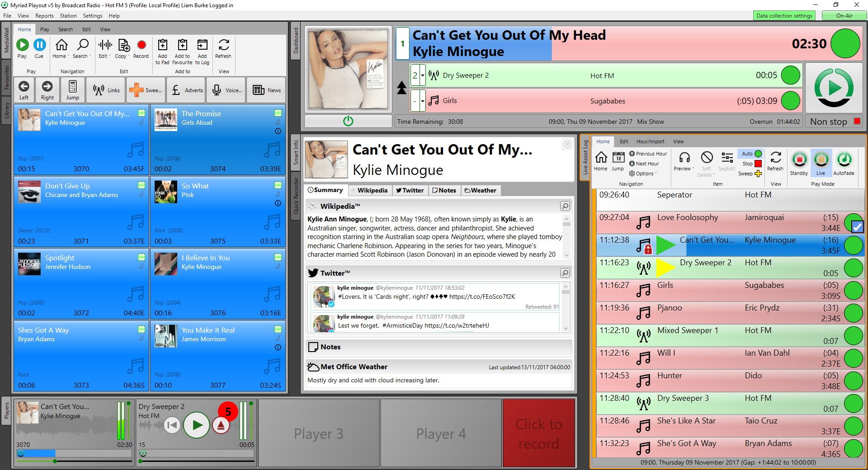
Task: Toggle green box on So What cart
Action: pyautogui.click(x=278, y=185)
